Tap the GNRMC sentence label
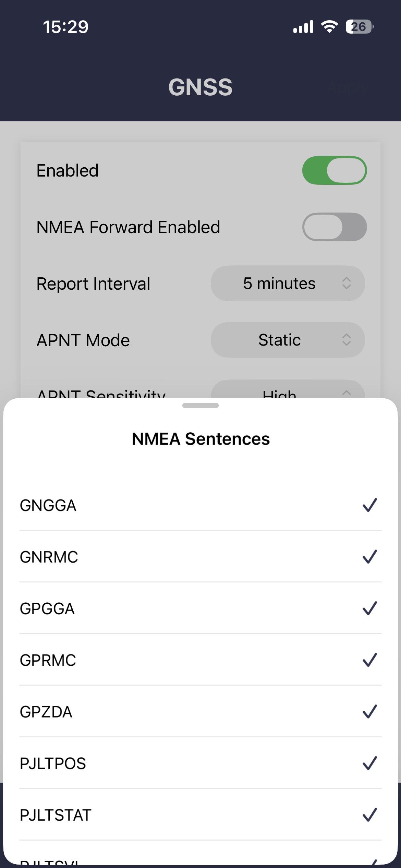The image size is (401, 868). pos(49,557)
